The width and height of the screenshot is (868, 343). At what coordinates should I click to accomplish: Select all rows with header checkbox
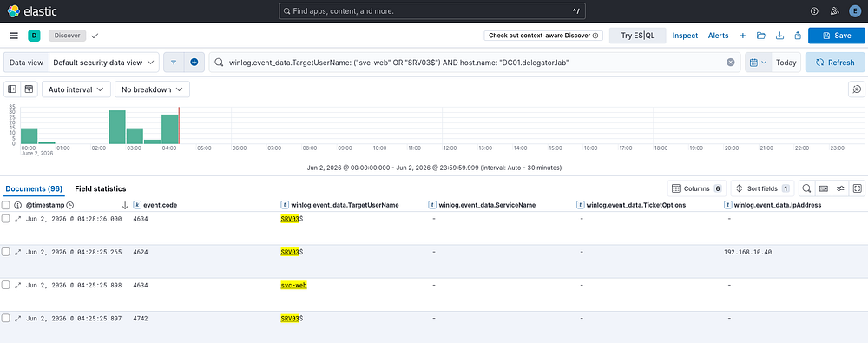click(5, 205)
